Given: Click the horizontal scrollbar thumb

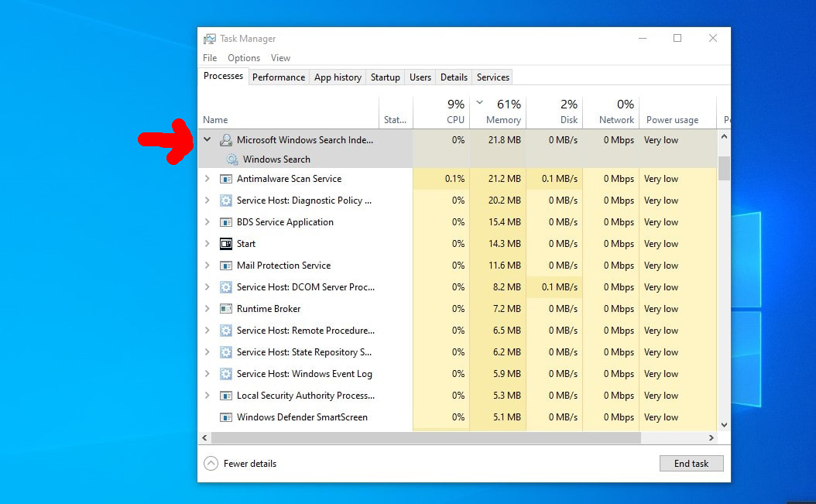Looking at the screenshot, I should click(x=426, y=438).
